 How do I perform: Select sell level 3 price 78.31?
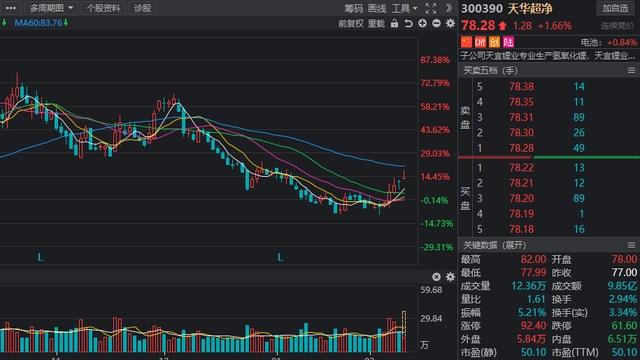point(521,117)
